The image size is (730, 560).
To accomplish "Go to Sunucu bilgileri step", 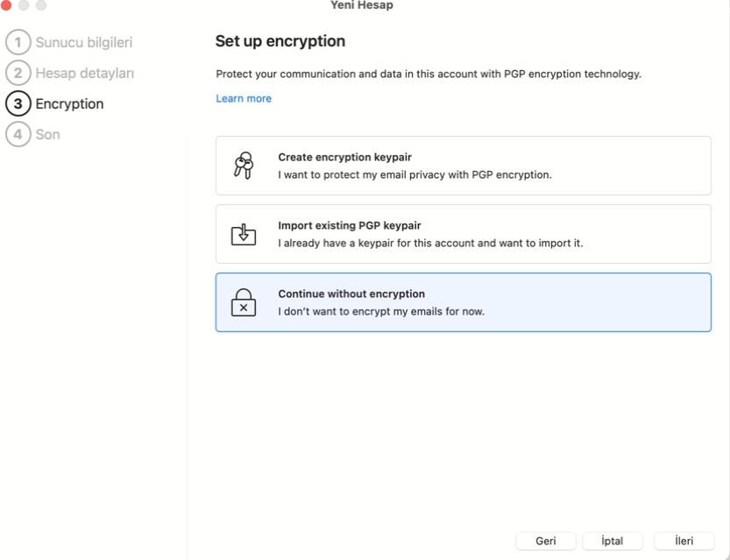I will click(x=84, y=42).
